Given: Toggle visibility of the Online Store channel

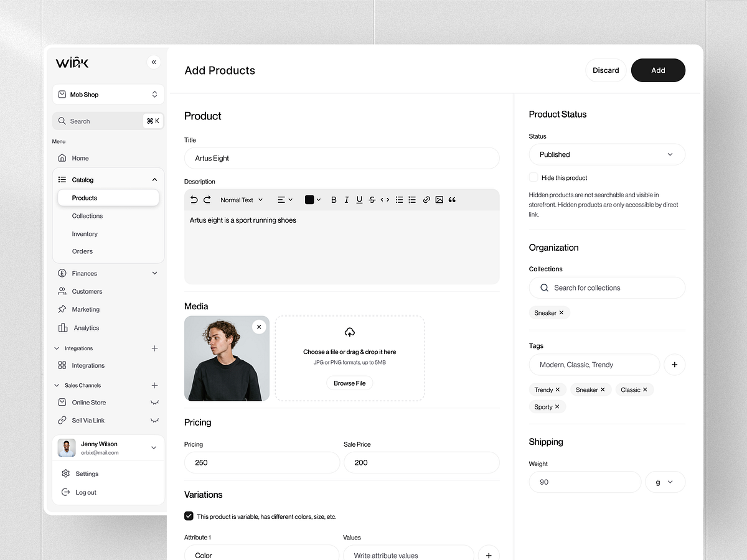Looking at the screenshot, I should pos(154,402).
